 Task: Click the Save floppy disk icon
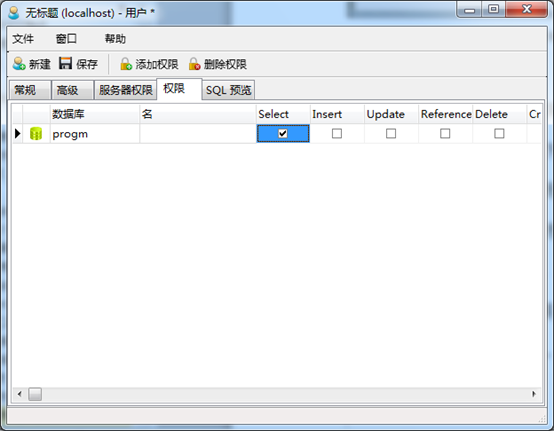pos(65,63)
